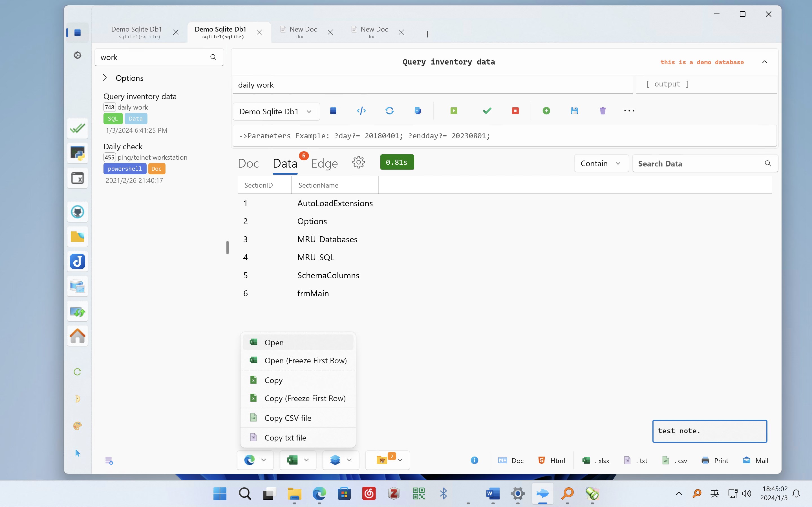812x507 pixels.
Task: Open the Contain filter dropdown
Action: point(601,164)
